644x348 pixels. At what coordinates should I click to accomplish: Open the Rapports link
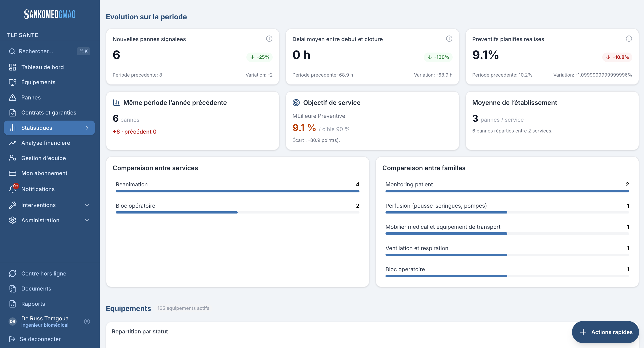(x=50, y=304)
